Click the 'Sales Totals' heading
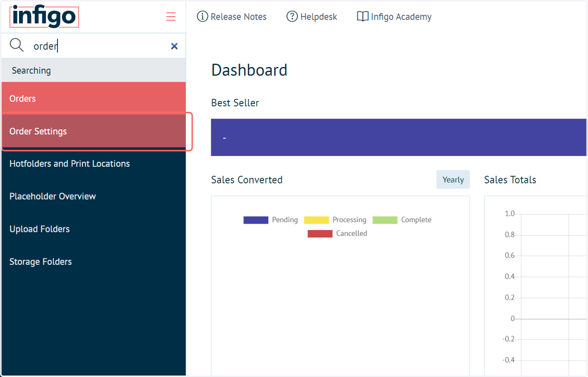This screenshot has width=588, height=377. point(510,180)
